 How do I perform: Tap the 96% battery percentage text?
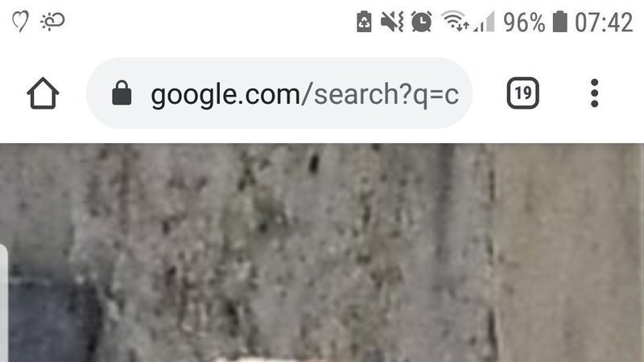tap(524, 23)
